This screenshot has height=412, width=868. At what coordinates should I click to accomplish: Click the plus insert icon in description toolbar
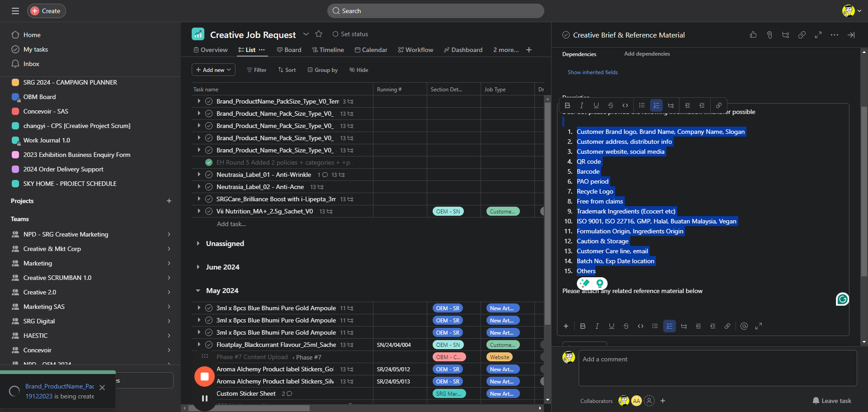point(566,326)
